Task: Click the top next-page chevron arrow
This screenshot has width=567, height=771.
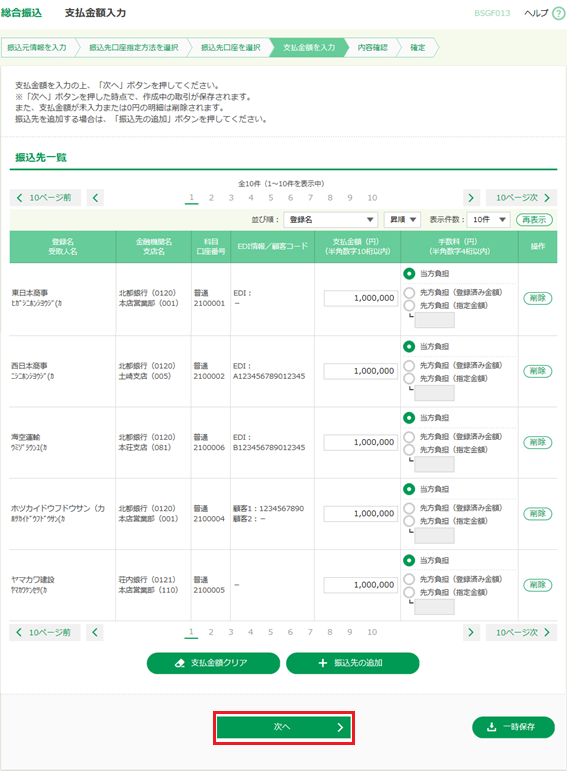Action: click(471, 198)
